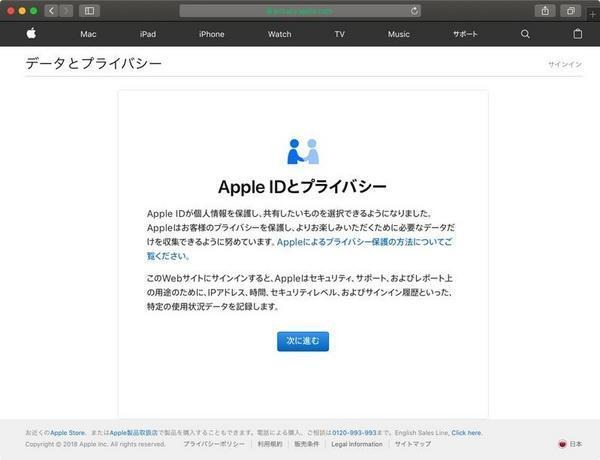Open Legal Information footer link
This screenshot has width=600, height=460.
pyautogui.click(x=357, y=444)
